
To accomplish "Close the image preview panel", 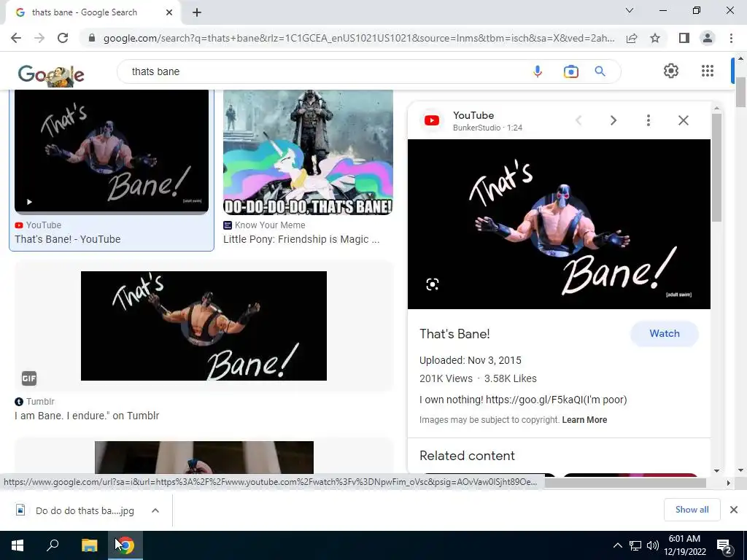I will (683, 120).
